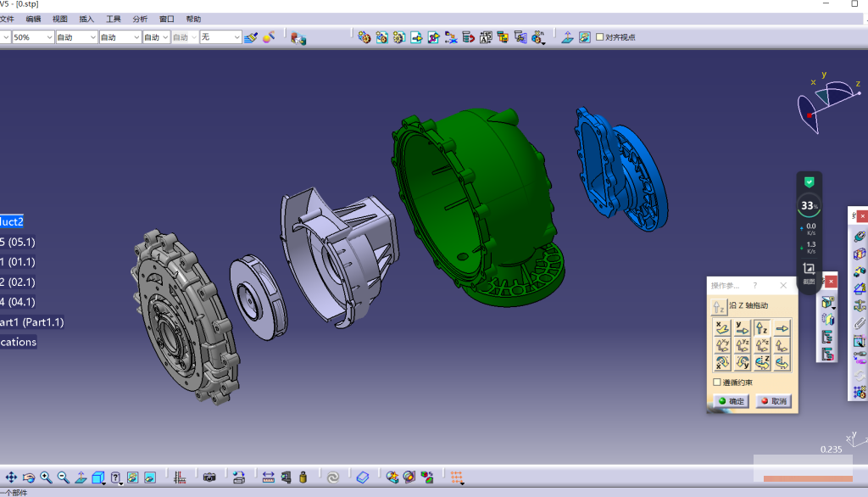Click the 取消 button
The width and height of the screenshot is (868, 497).
click(773, 400)
